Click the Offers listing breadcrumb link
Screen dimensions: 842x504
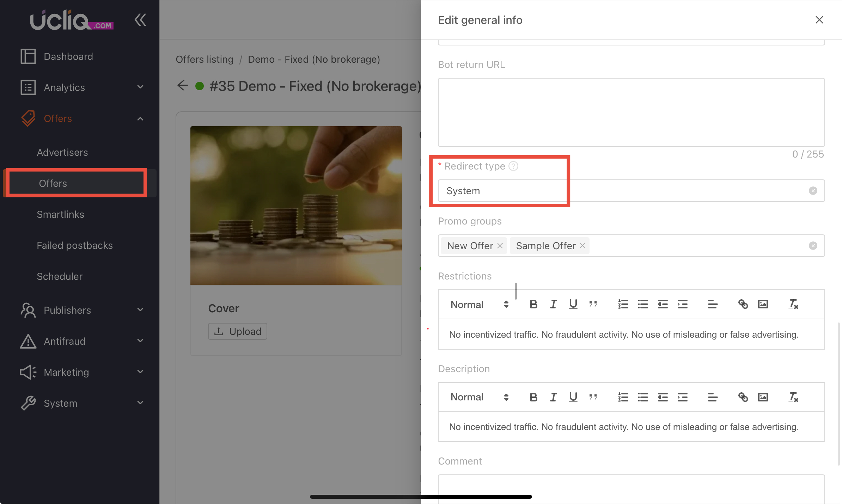205,59
